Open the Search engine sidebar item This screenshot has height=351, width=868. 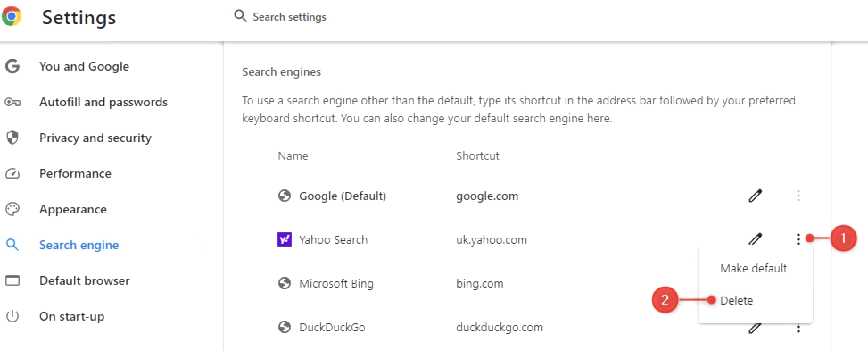tap(79, 245)
